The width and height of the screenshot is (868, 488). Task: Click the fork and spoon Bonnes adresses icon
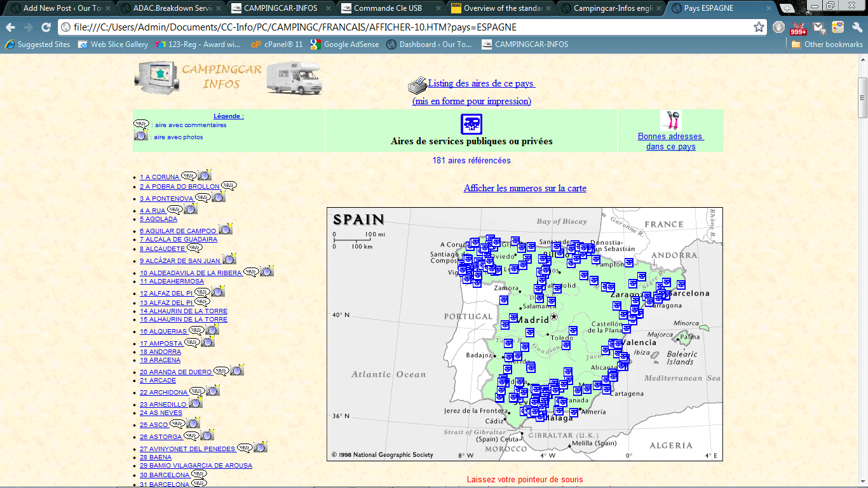tap(670, 120)
